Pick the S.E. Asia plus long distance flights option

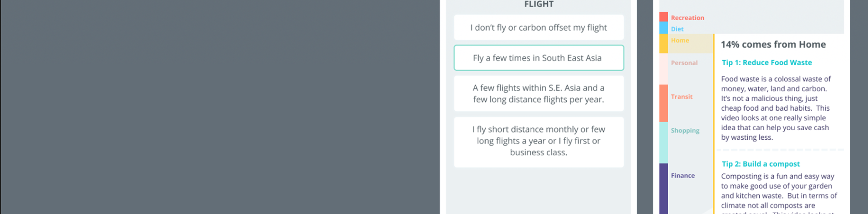pyautogui.click(x=538, y=94)
